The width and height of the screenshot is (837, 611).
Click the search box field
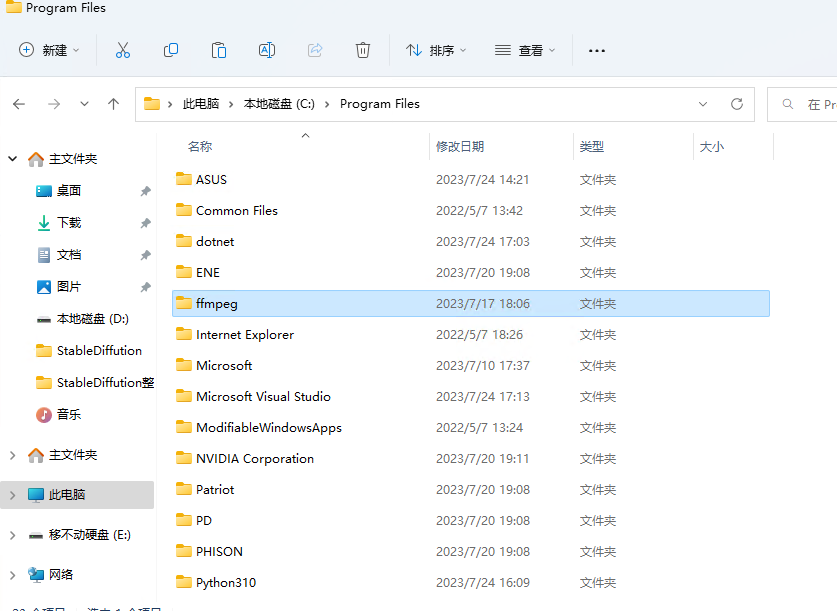pos(802,104)
